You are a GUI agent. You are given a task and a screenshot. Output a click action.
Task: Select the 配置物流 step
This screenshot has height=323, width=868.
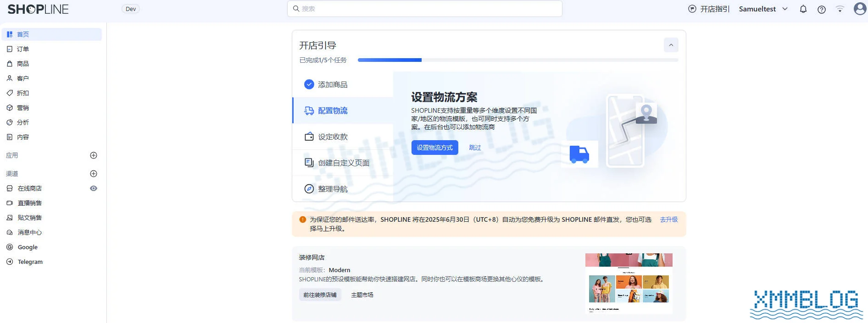343,110
